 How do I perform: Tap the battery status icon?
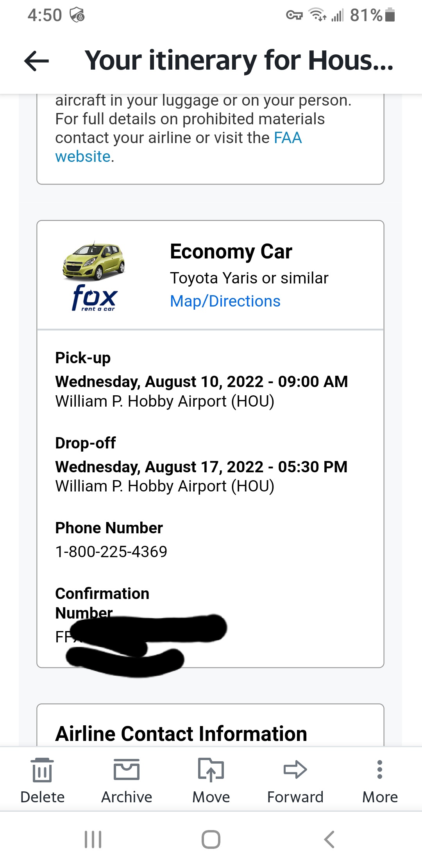pos(390,15)
